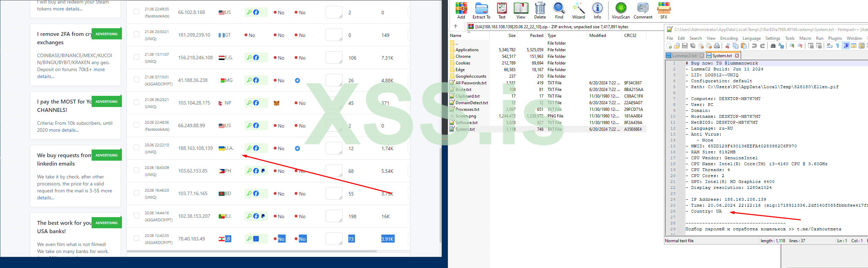Check the row with IP 41.188.36.238
Image resolution: width=868 pixels, height=268 pixels.
(137, 80)
